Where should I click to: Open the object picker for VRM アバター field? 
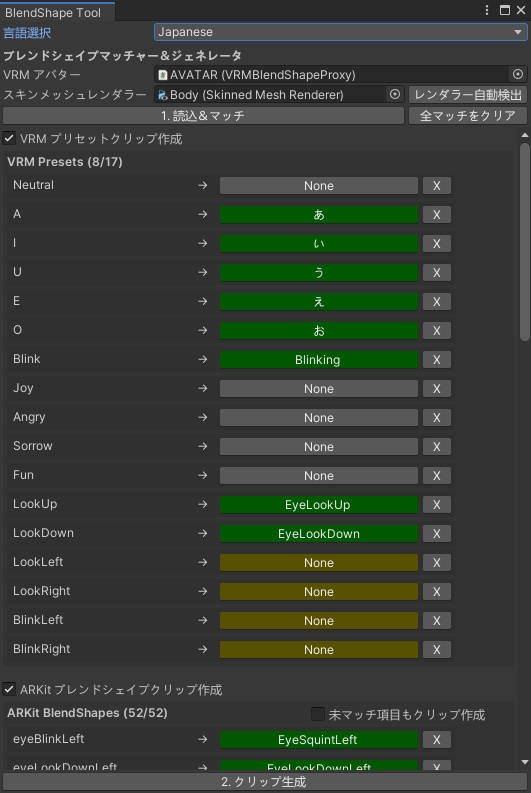pyautogui.click(x=518, y=74)
